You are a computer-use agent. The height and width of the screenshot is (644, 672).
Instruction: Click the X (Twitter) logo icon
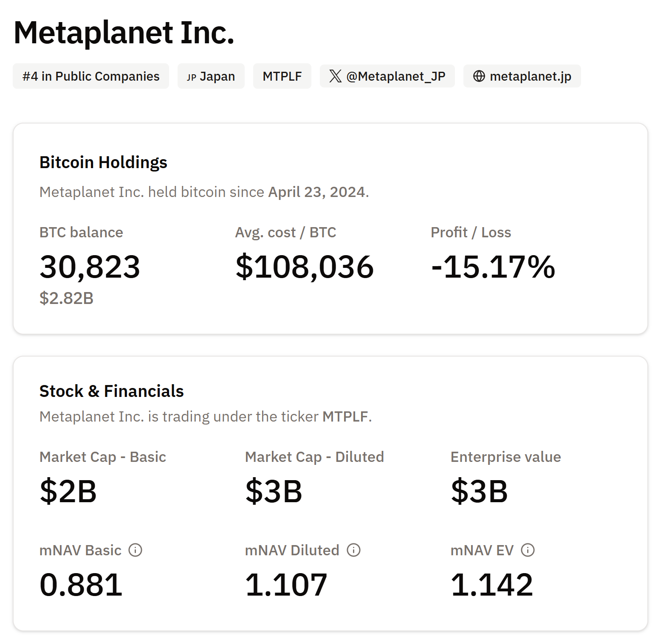click(x=336, y=76)
